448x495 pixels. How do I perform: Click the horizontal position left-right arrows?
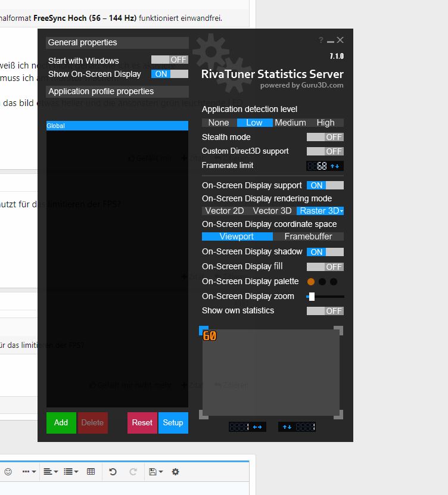[257, 427]
